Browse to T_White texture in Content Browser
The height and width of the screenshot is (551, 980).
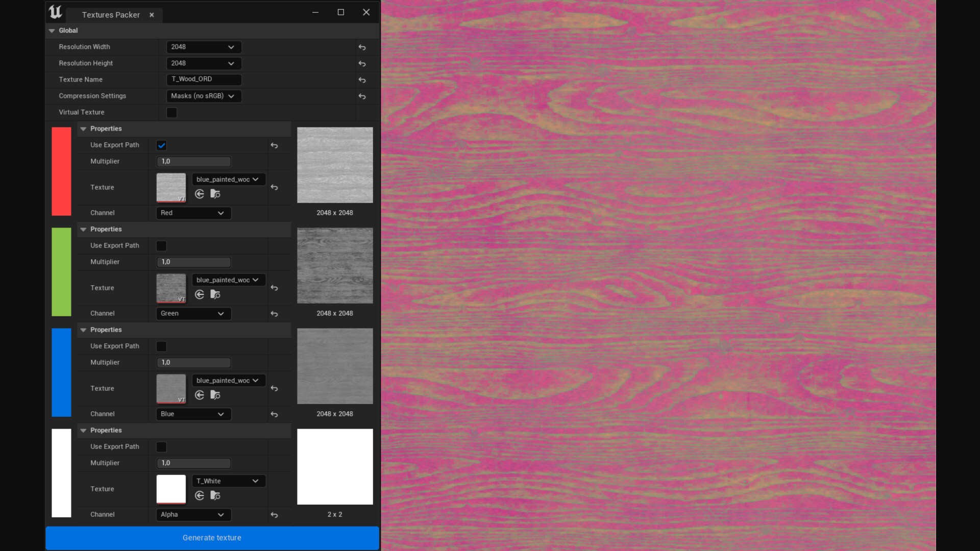[215, 495]
